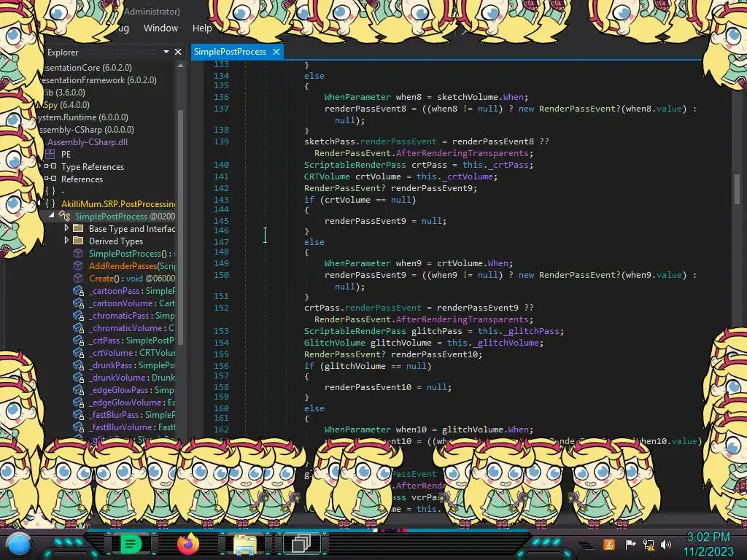Viewport: 747px width, 560px height.
Task: Click AfterRenderingTransparents link under line 139
Action: point(462,153)
